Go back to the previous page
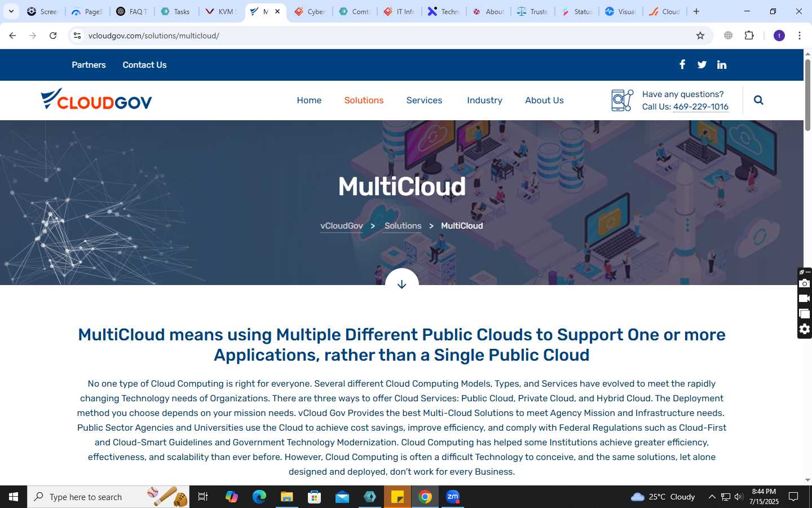The width and height of the screenshot is (812, 508). tap(12, 36)
